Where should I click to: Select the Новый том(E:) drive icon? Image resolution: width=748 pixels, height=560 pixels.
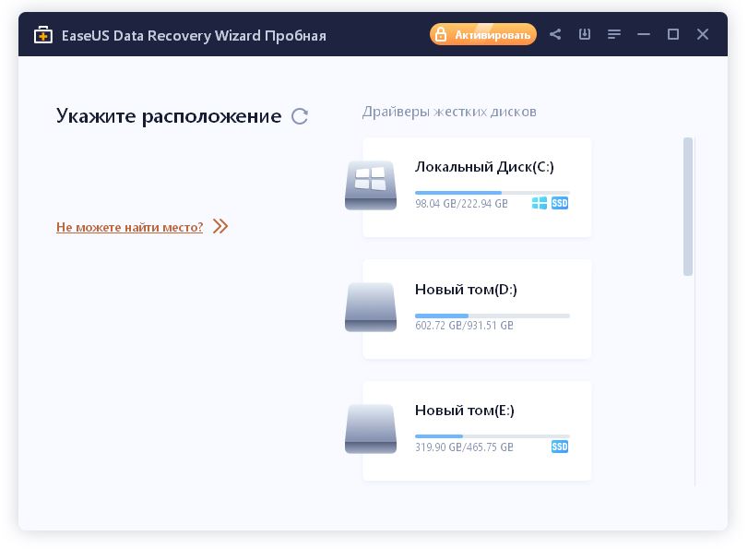tap(371, 429)
